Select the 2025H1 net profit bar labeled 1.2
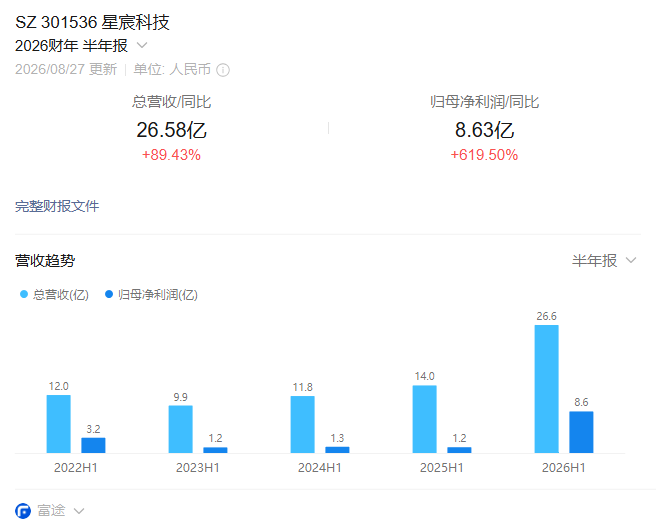The height and width of the screenshot is (527, 656). tap(459, 450)
